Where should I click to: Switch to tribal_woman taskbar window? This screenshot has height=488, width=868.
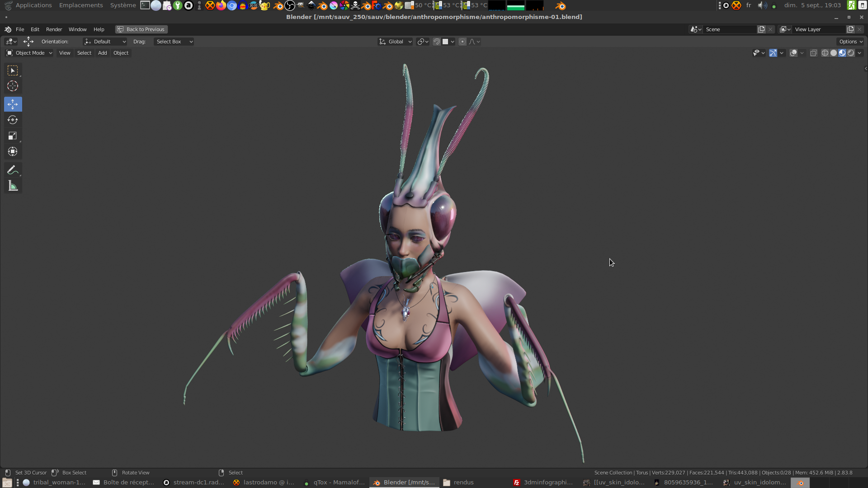[x=54, y=483]
